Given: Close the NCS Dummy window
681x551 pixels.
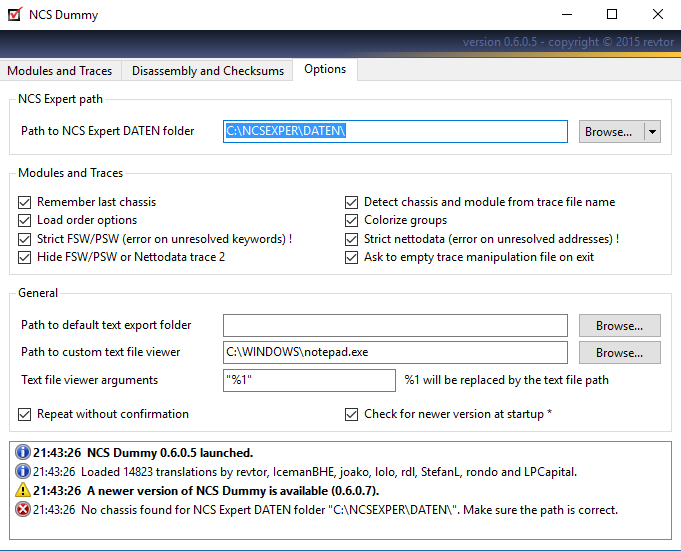Looking at the screenshot, I should pos(658,14).
